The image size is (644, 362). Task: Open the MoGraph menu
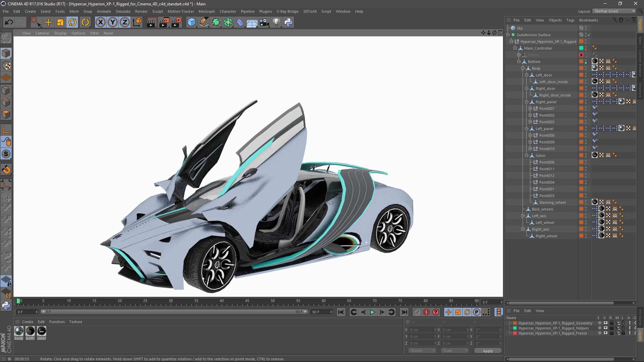207,11
